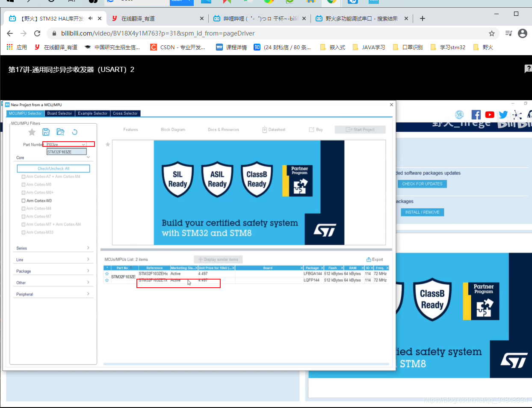Open the Chrome profile avatar icon
The image size is (532, 408).
coord(523,33)
